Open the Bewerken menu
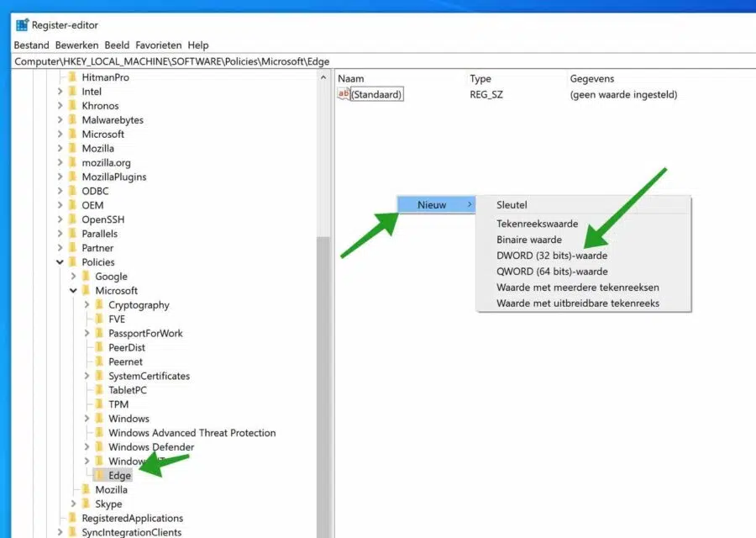The image size is (756, 538). point(76,45)
